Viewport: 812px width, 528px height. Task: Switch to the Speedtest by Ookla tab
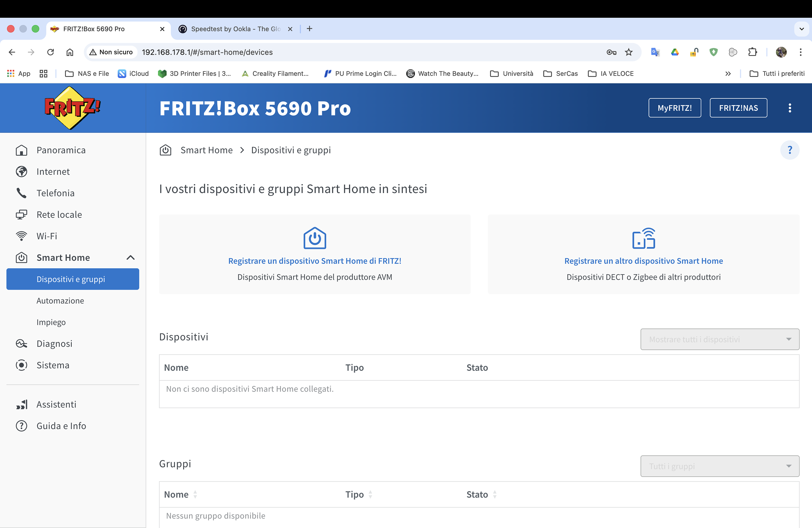235,29
